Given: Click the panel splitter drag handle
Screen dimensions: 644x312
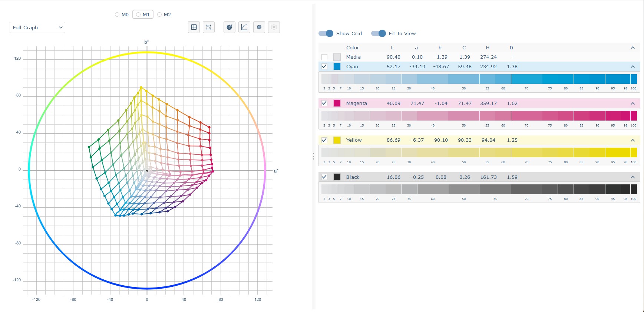Looking at the screenshot, I should tap(313, 157).
